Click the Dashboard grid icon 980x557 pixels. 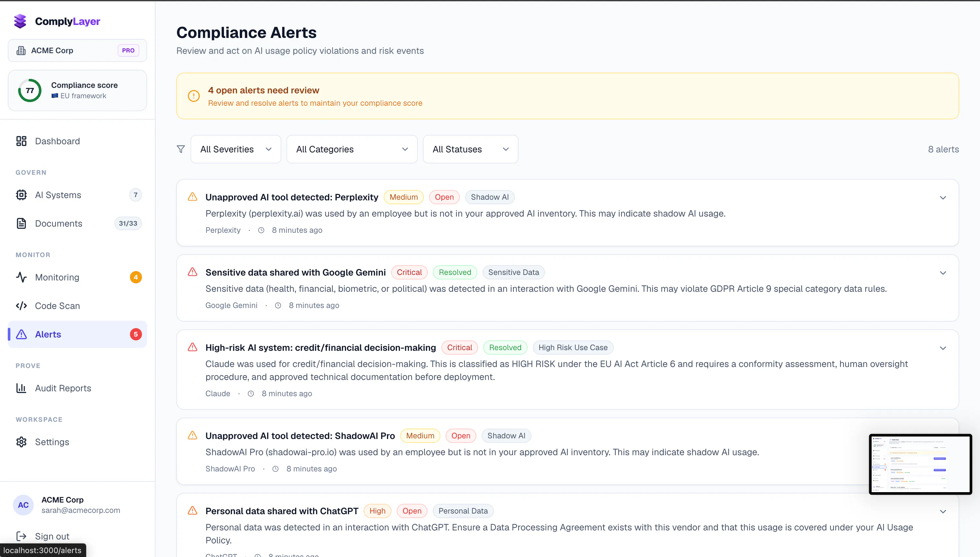click(x=21, y=141)
